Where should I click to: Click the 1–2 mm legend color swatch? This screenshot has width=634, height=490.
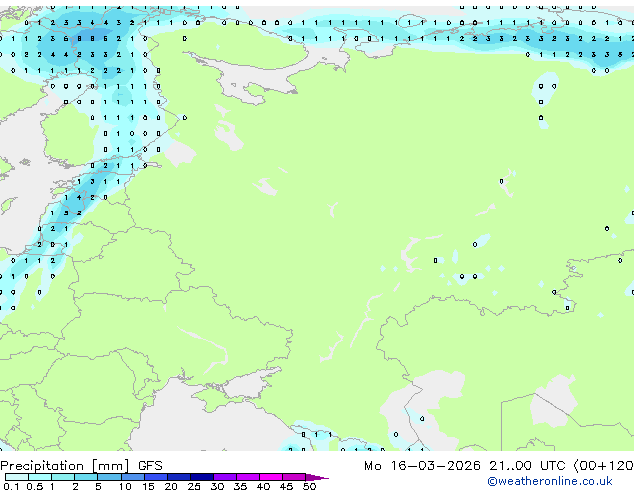pyautogui.click(x=63, y=477)
